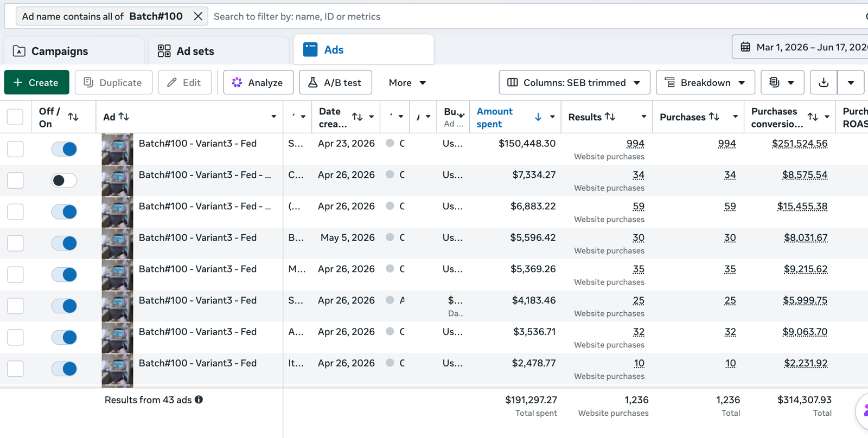Viewport: 868px width, 438px height.
Task: Toggle off the $2,478.77 ad
Action: click(x=64, y=369)
